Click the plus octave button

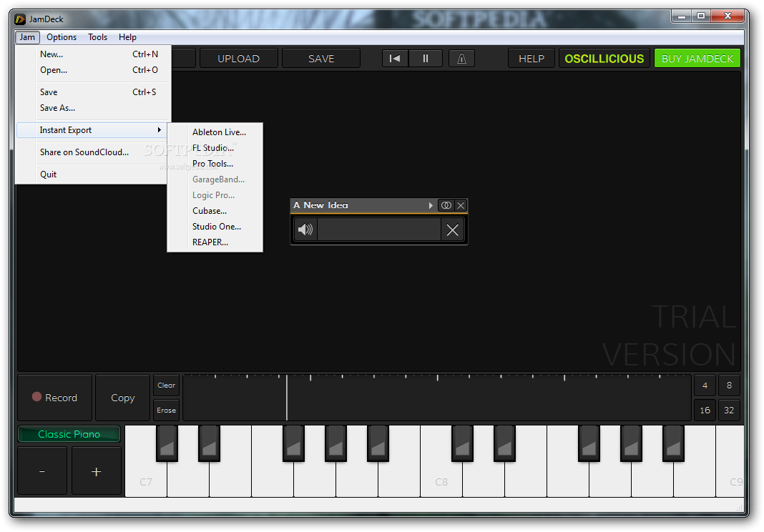point(97,471)
